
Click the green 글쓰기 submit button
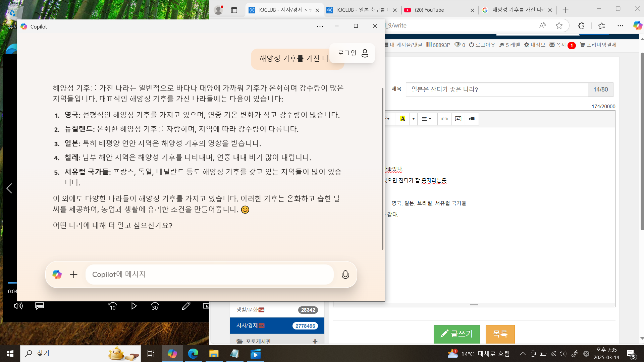click(x=457, y=334)
